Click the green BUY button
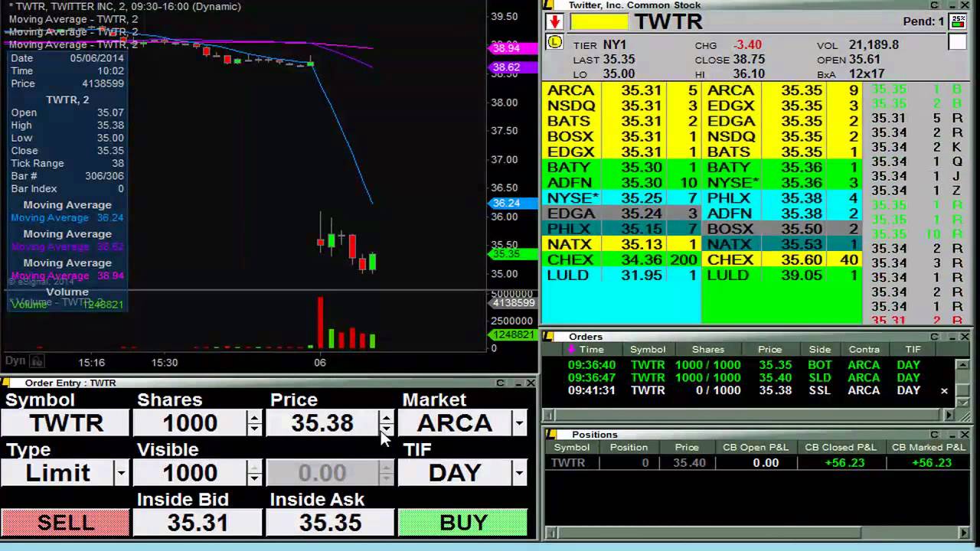Screen dimensions: 980x551 tap(463, 523)
